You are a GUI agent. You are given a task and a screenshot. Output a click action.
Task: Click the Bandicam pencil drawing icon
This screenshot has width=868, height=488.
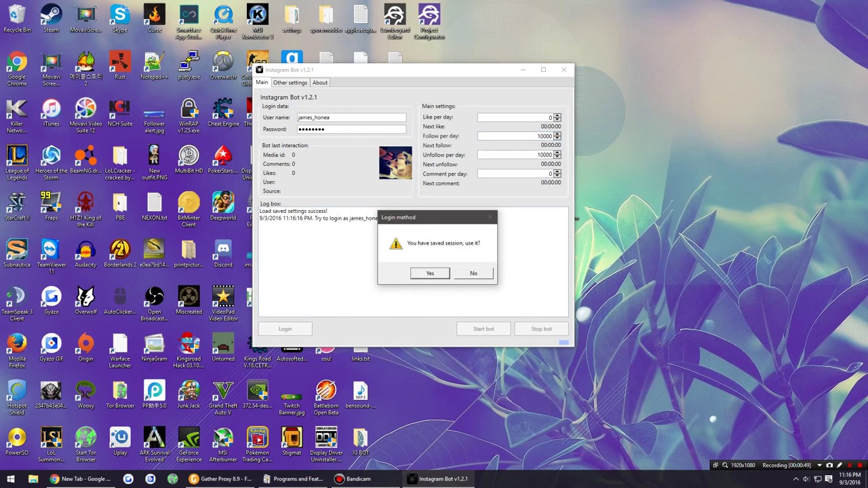[x=840, y=466]
